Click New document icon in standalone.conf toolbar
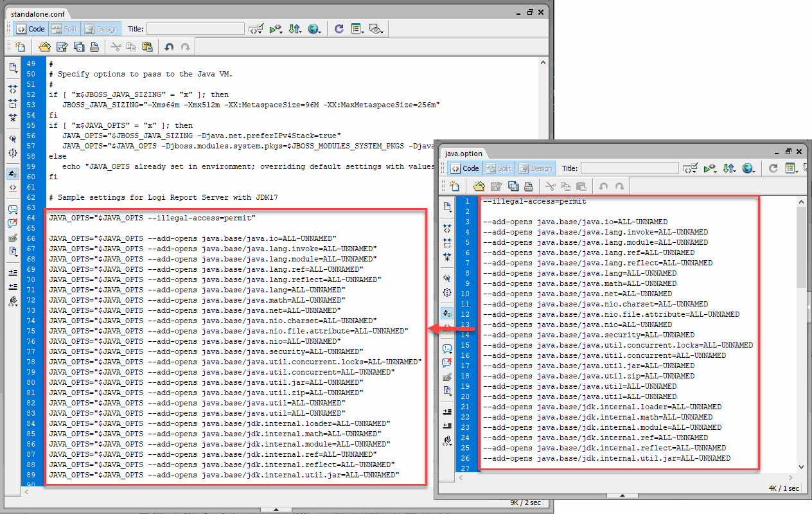 pyautogui.click(x=21, y=47)
